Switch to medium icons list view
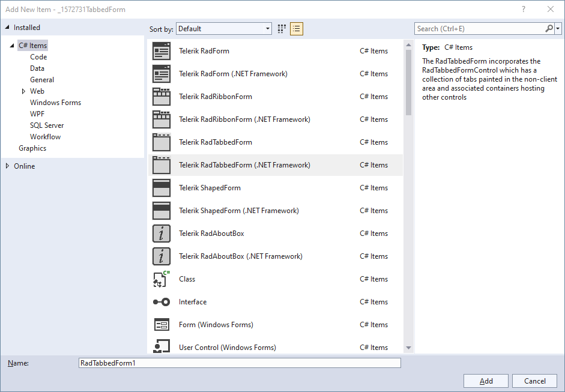 (297, 29)
